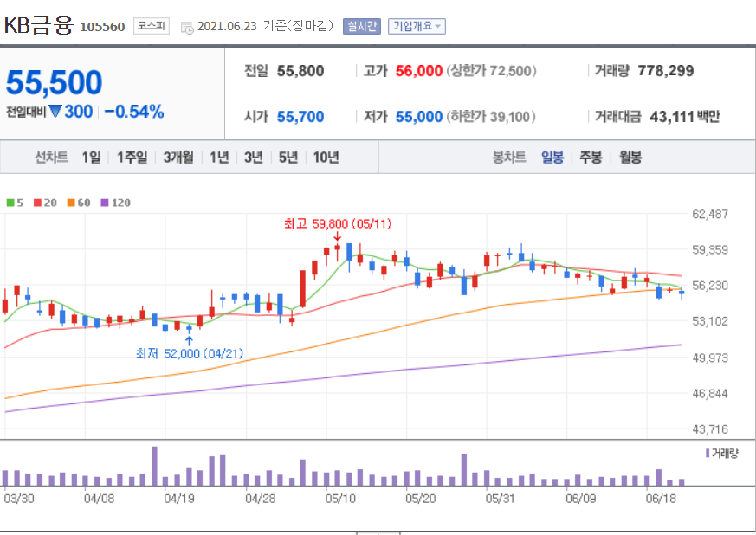The image size is (756, 535).
Task: Click the 봉차트 label
Action: tap(509, 158)
